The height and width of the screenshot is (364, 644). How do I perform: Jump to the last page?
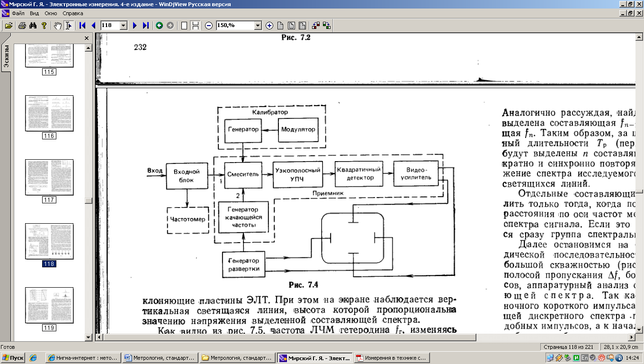point(146,26)
